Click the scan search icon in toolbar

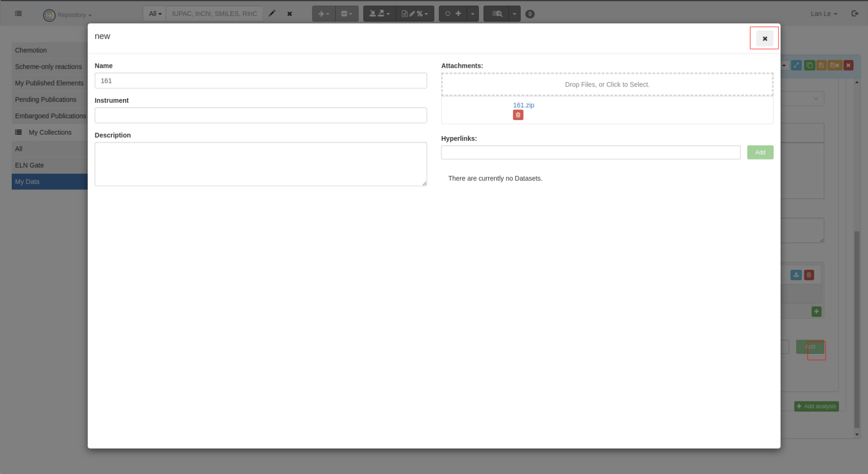[497, 14]
